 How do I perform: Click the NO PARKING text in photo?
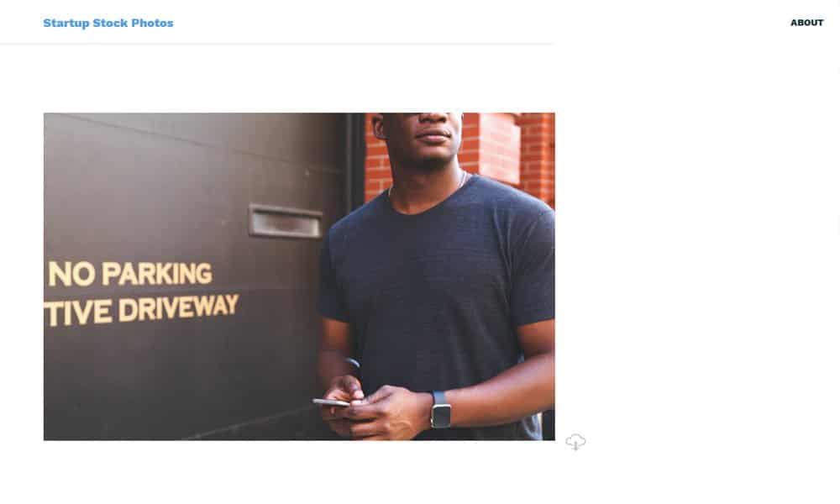(x=130, y=274)
